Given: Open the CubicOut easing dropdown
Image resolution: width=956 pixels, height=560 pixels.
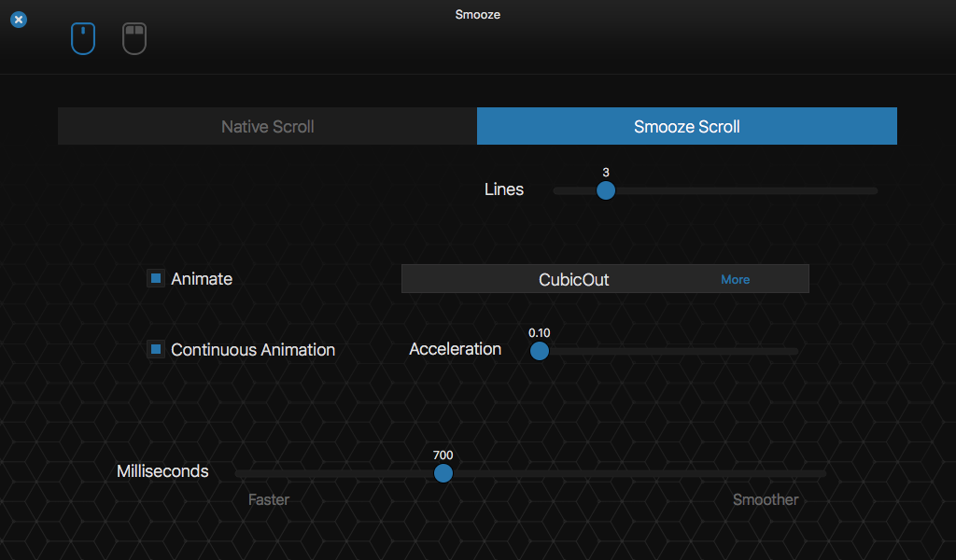Looking at the screenshot, I should click(x=605, y=279).
